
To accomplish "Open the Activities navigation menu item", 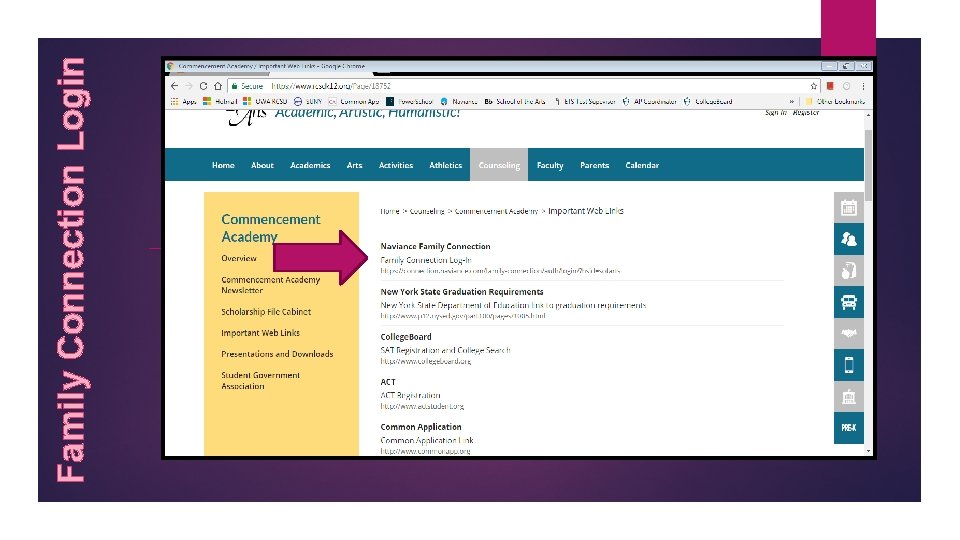I will pyautogui.click(x=396, y=165).
